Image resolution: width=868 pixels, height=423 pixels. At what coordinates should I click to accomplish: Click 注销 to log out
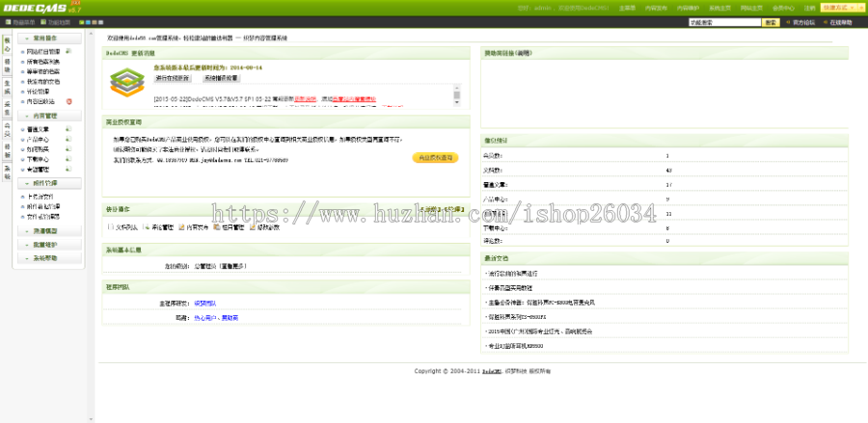coord(810,9)
